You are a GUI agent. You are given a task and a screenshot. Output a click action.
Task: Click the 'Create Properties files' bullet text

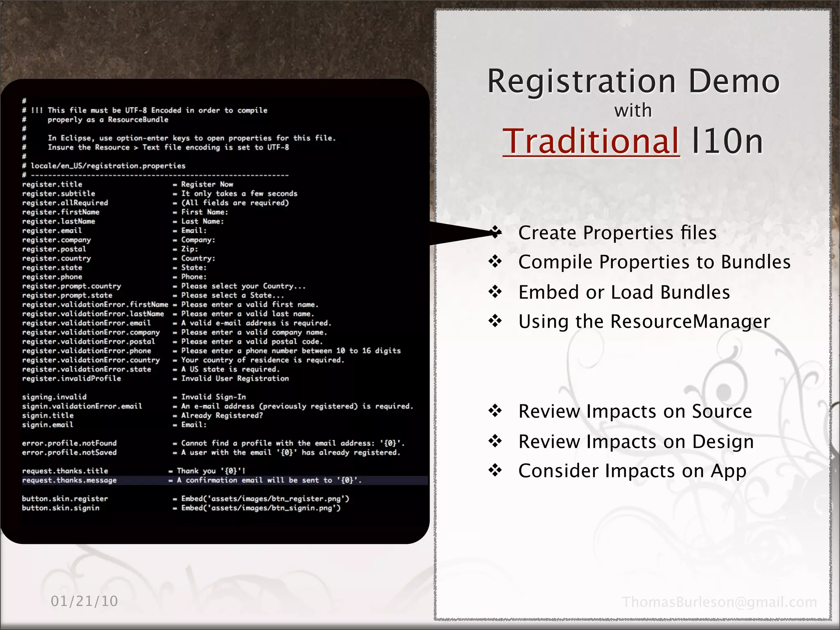tap(617, 233)
